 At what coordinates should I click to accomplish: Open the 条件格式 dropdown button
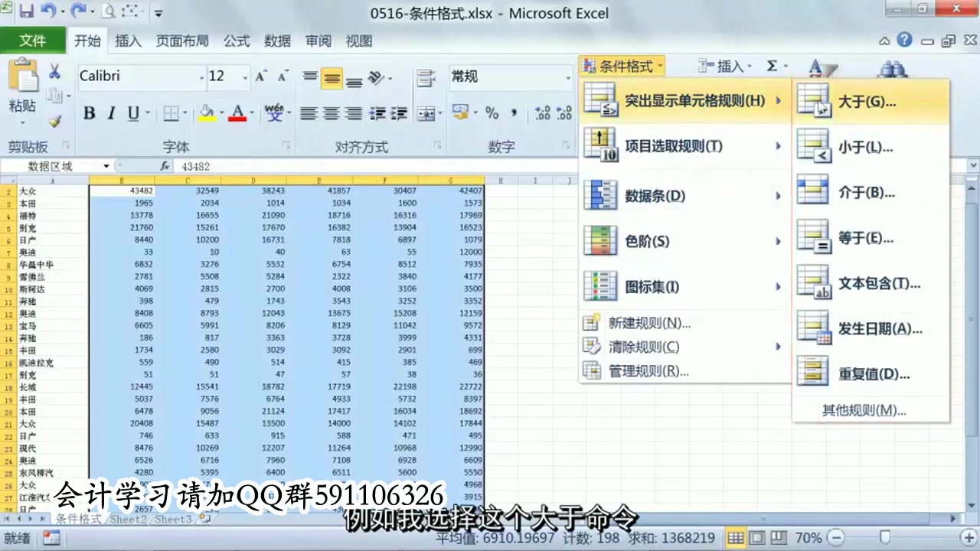622,67
